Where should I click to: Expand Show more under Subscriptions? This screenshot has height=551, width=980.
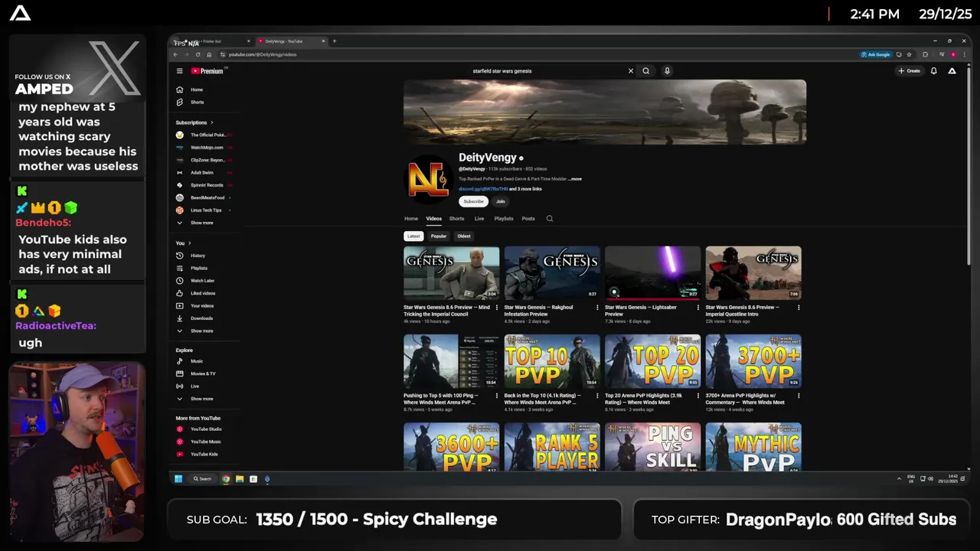195,223
